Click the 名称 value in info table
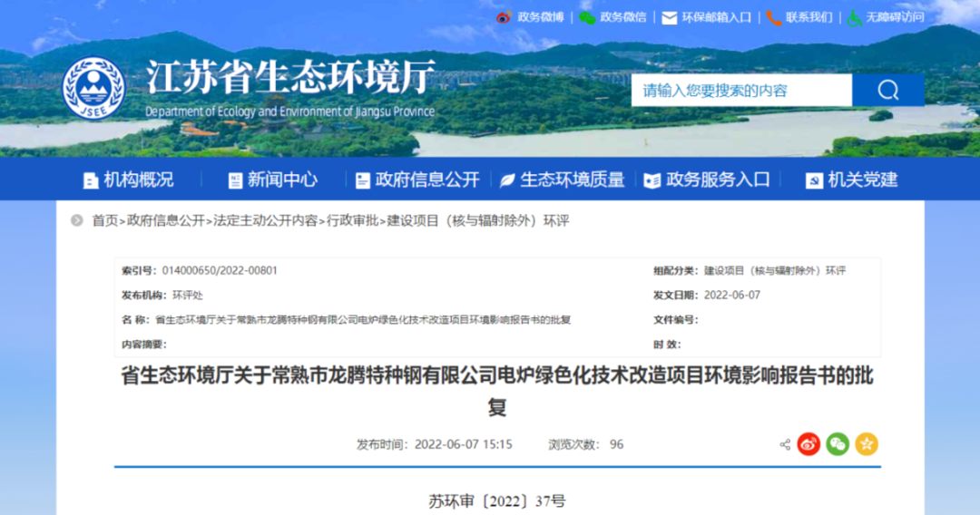Viewport: 980px width, 515px height. (363, 320)
